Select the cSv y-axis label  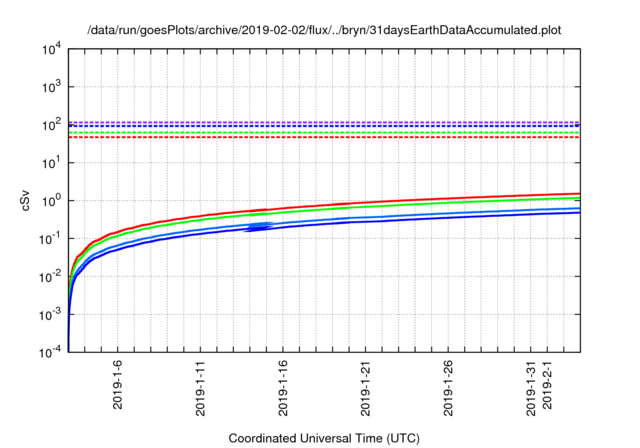(x=25, y=200)
